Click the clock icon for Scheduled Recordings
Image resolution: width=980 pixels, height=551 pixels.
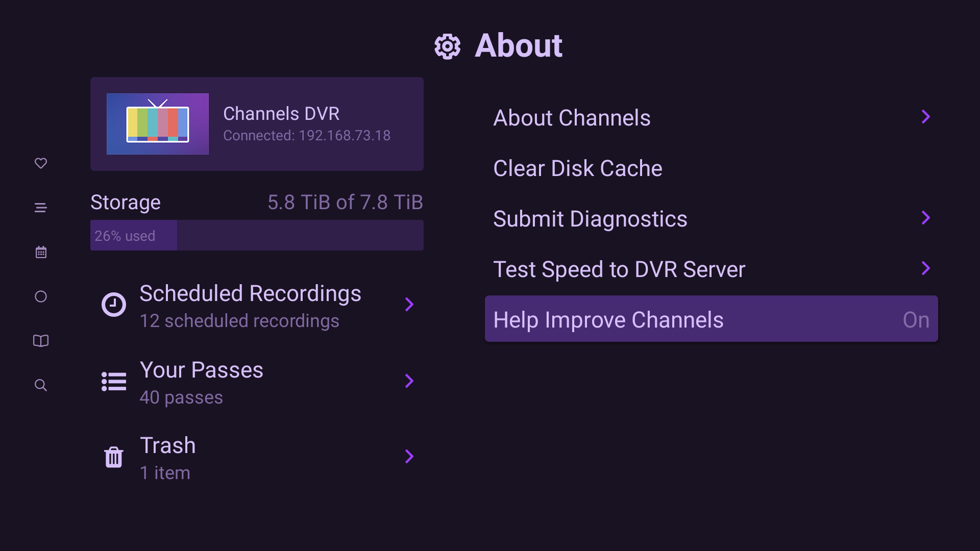tap(113, 305)
